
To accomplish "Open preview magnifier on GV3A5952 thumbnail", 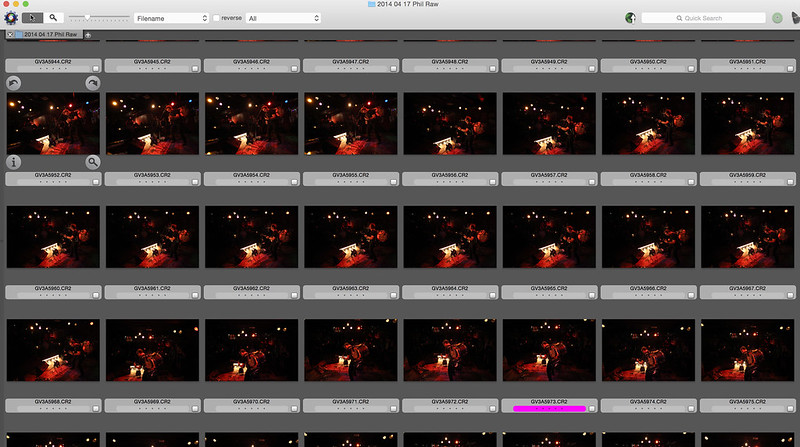I will 92,162.
